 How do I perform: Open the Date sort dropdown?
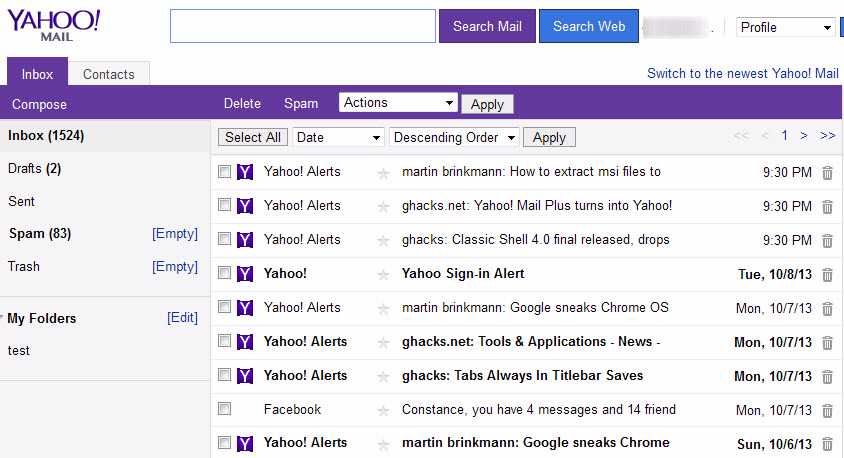(337, 137)
